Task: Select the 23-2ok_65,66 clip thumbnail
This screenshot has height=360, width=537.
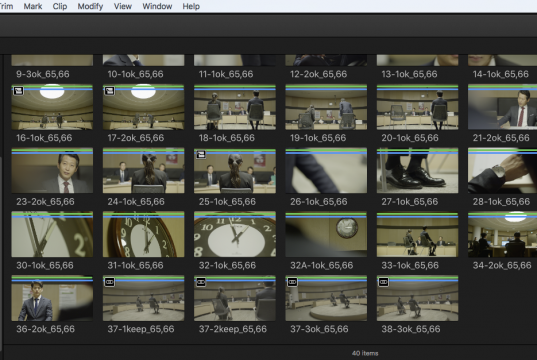Action: (x=52, y=171)
